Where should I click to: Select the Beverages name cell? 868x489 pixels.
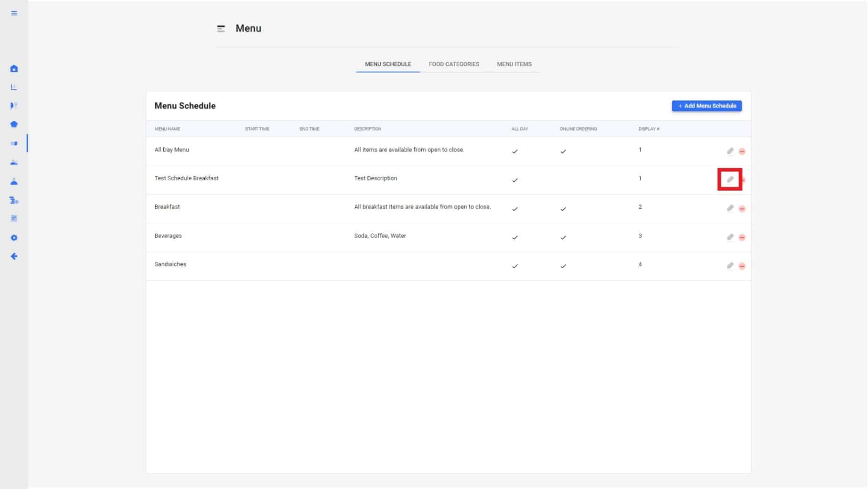tap(168, 236)
